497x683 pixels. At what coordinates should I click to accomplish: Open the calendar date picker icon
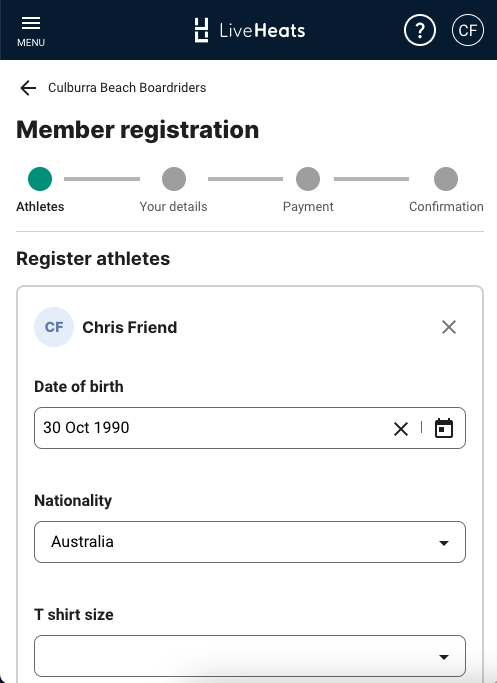coord(444,428)
